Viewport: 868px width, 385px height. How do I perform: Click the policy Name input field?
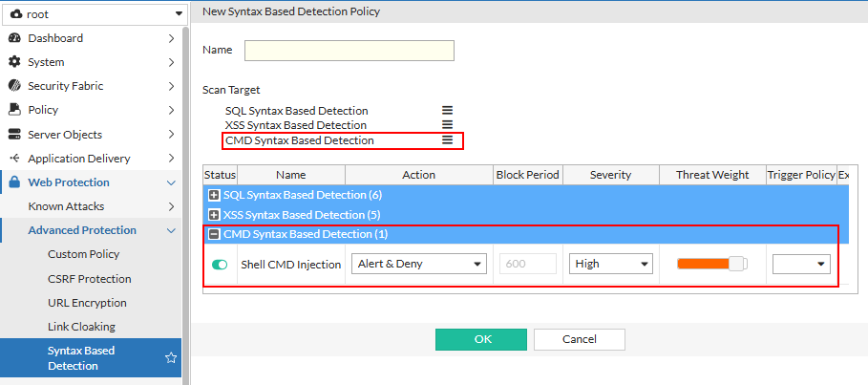pos(349,51)
